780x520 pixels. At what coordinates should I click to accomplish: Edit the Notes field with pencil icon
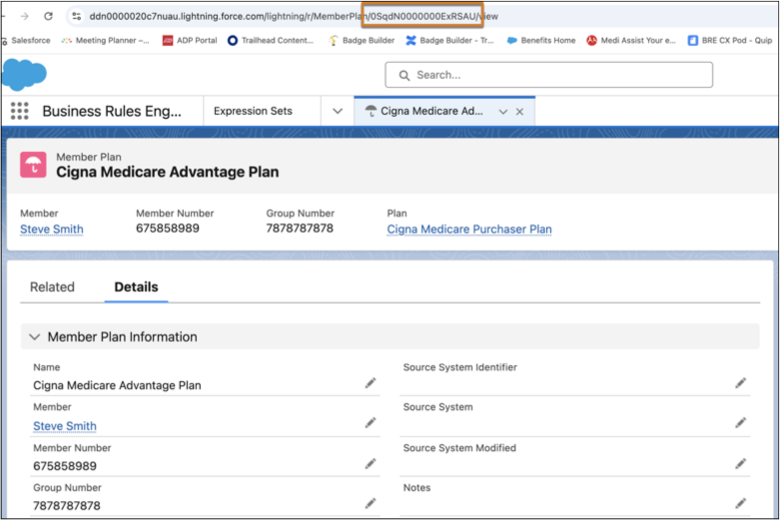pyautogui.click(x=741, y=503)
